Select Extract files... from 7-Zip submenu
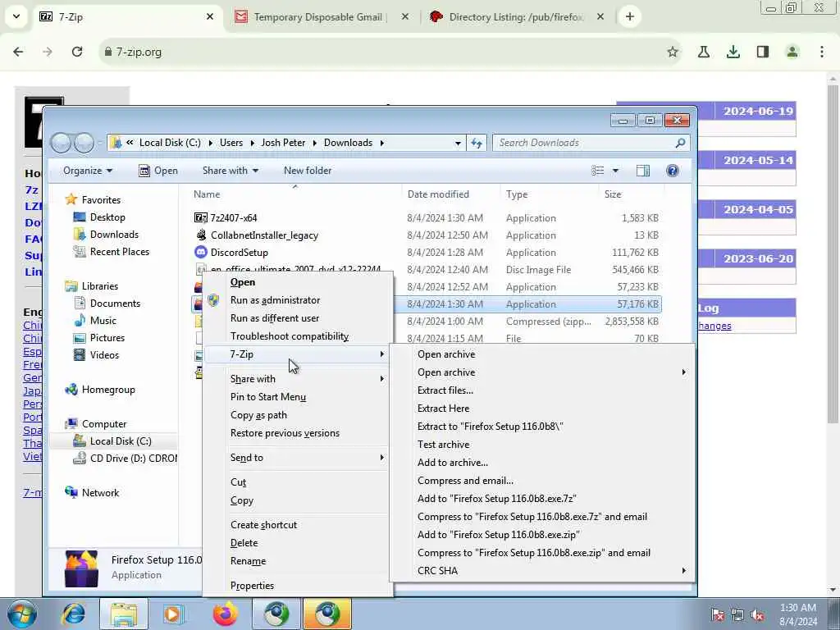The image size is (840, 630). click(445, 390)
